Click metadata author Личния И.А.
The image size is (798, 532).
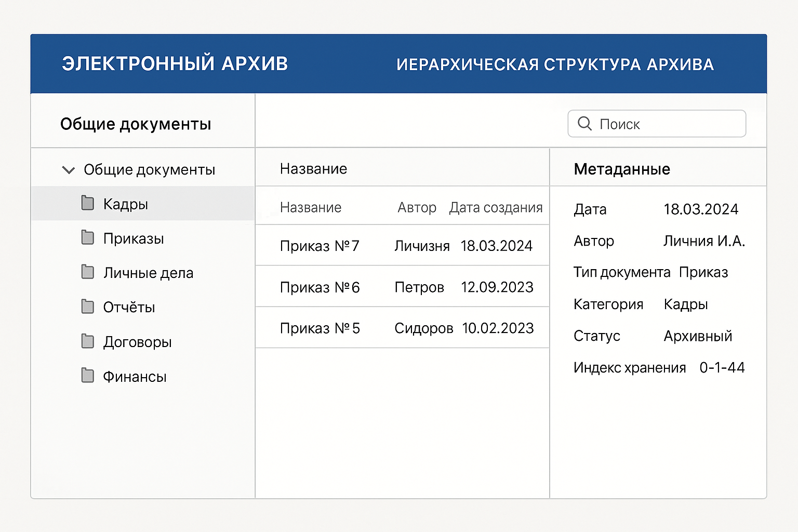coord(704,241)
